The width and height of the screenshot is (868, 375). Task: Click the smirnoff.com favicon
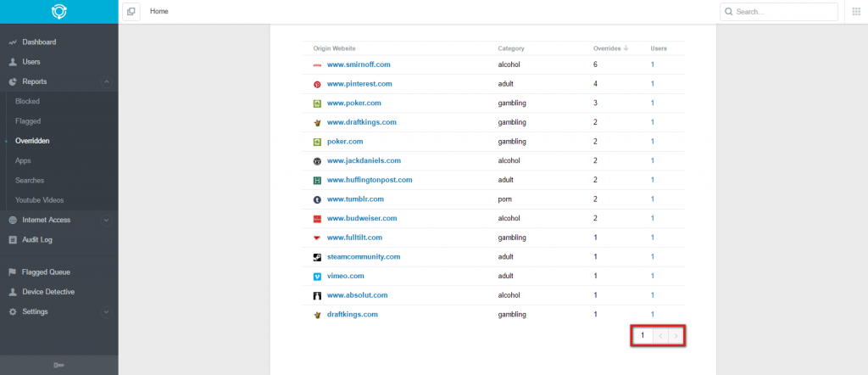click(x=317, y=64)
